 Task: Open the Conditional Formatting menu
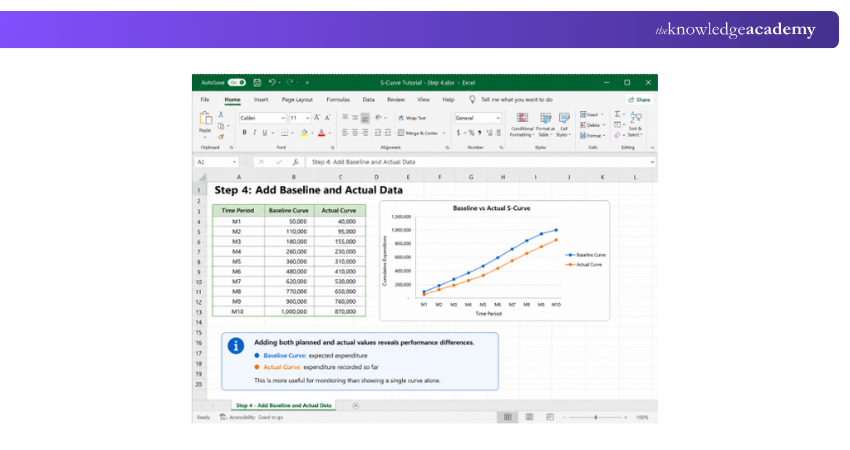pos(522,125)
